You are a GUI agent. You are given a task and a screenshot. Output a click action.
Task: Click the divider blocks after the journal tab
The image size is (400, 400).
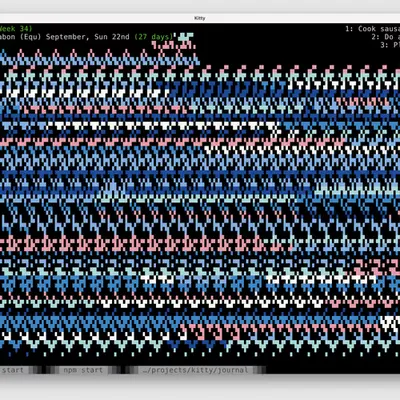coord(260,370)
